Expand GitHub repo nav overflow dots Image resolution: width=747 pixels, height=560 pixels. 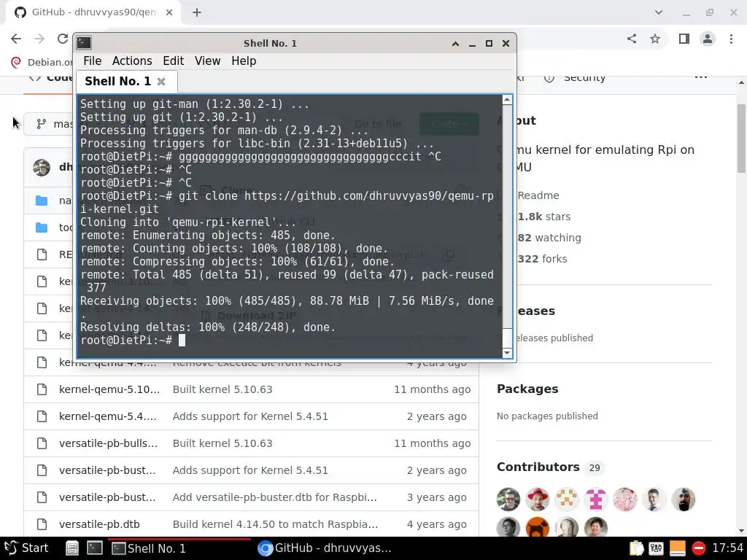click(701, 77)
